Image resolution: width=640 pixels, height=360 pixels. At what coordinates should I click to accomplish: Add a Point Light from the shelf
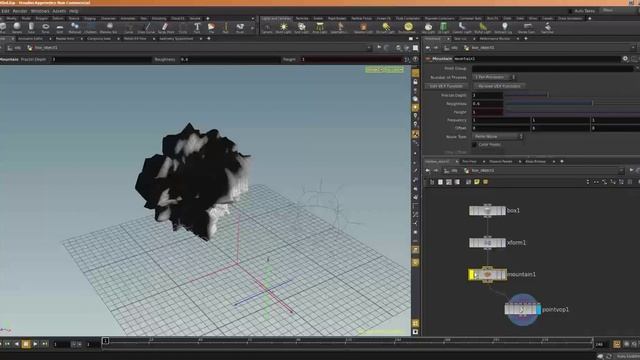click(283, 28)
